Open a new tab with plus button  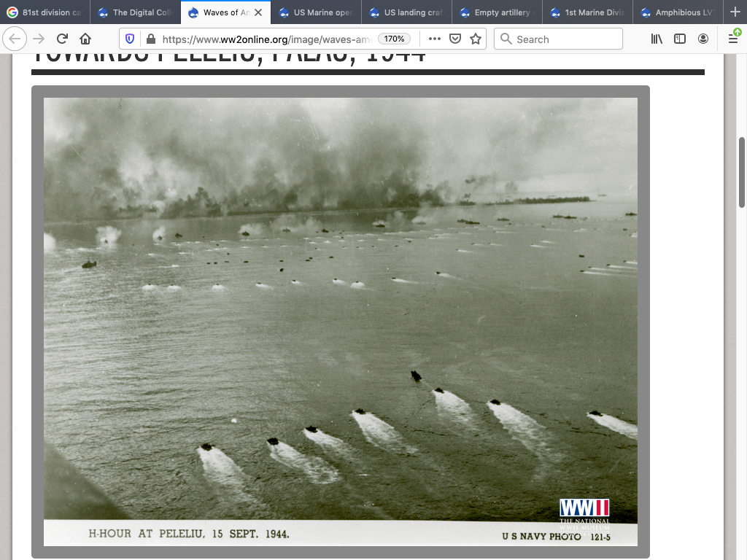[x=735, y=12]
